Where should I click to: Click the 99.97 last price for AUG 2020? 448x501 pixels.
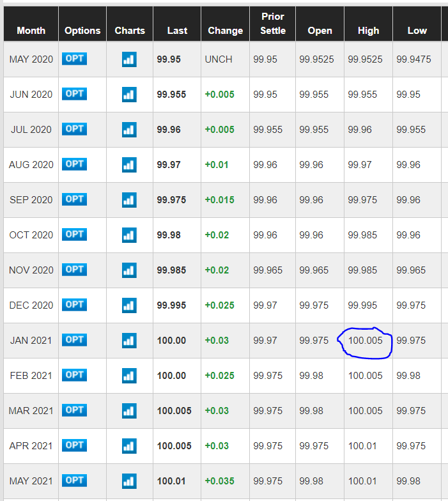point(169,165)
